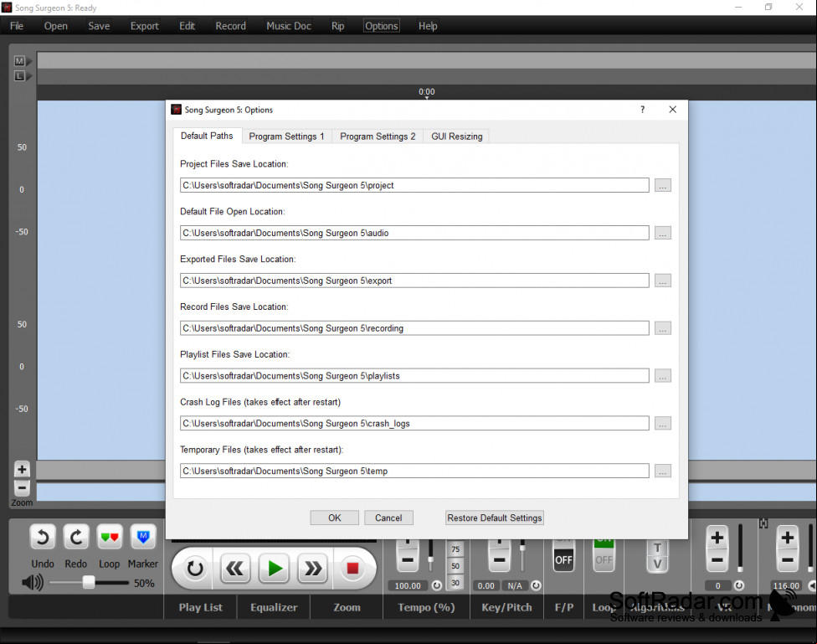Browse for Record Files Save Location
817x644 pixels.
pyautogui.click(x=663, y=328)
